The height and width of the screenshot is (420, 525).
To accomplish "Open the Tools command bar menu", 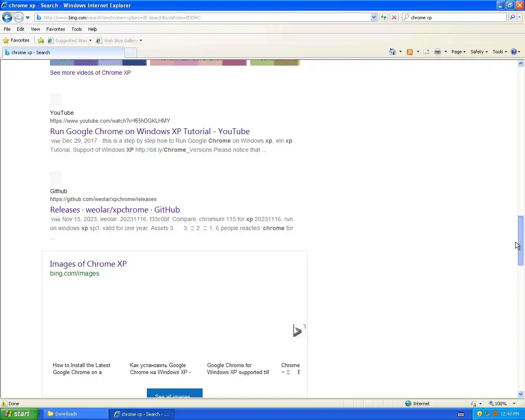I will click(500, 52).
